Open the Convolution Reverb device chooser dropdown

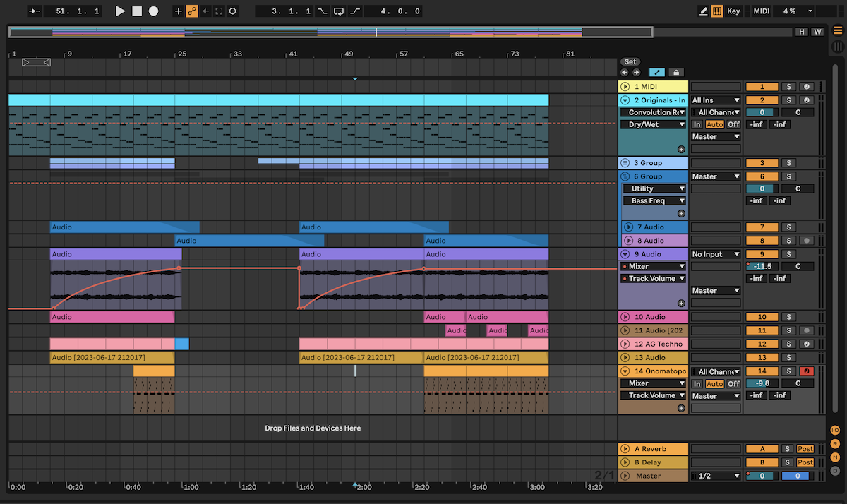pos(654,112)
